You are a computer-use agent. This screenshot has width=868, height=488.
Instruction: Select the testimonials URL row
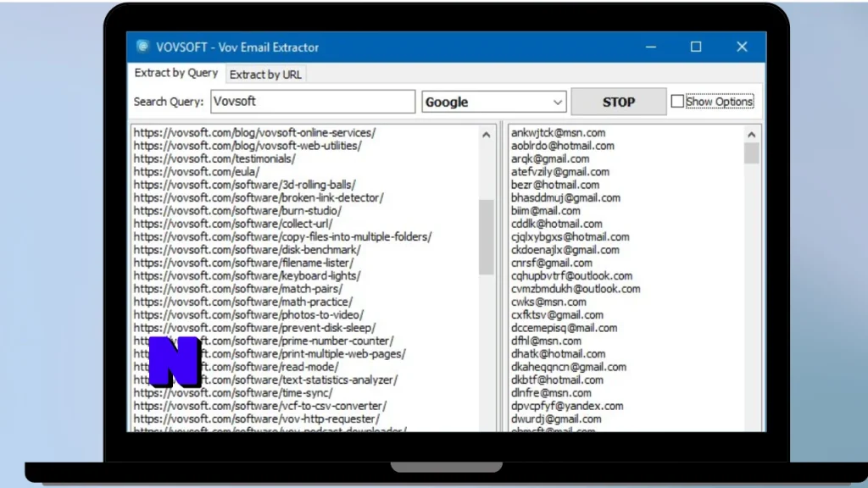click(x=214, y=158)
